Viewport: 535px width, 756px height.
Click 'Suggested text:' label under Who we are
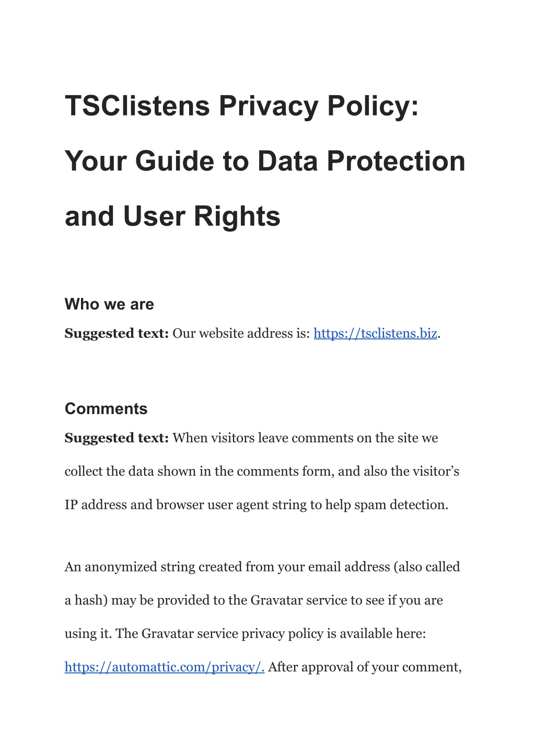(x=117, y=334)
